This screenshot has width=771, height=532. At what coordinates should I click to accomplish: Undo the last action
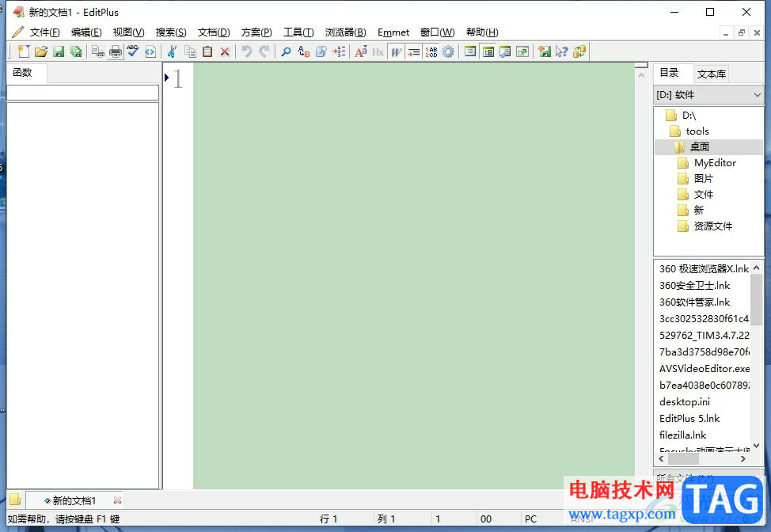tap(247, 51)
